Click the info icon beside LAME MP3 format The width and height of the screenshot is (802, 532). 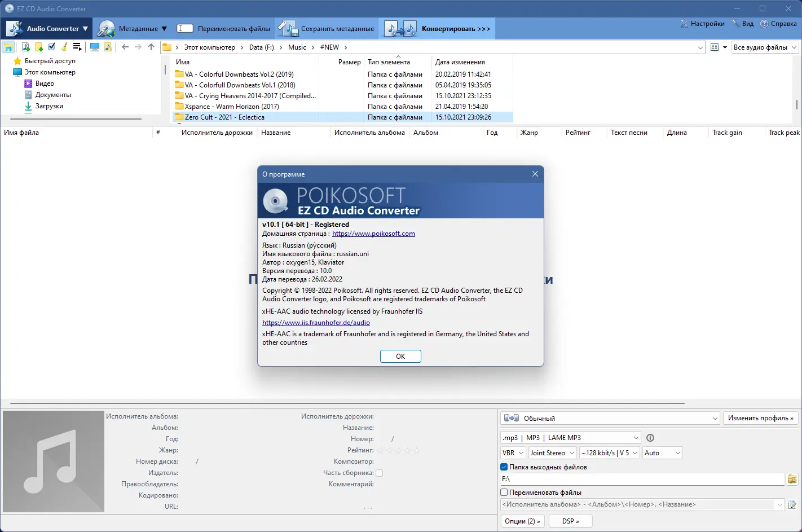click(x=650, y=437)
